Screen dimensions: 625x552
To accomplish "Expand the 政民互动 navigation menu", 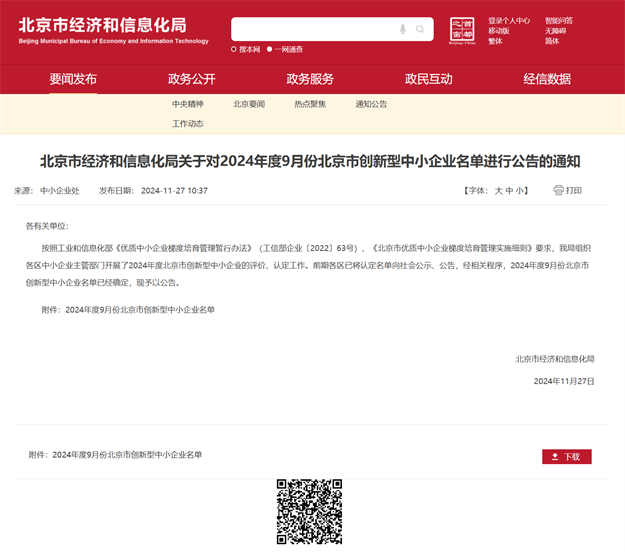I will [428, 79].
